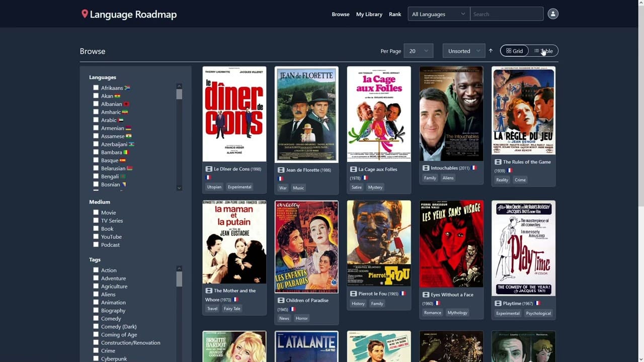Open the Unsorted sort dropdown
This screenshot has width=644, height=362.
click(x=463, y=51)
